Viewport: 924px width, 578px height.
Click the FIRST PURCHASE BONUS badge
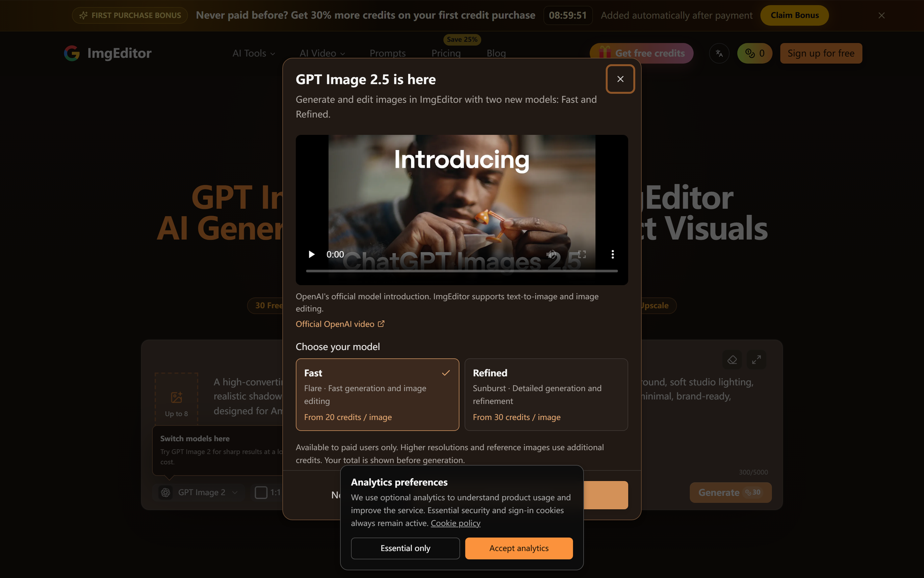coord(130,15)
